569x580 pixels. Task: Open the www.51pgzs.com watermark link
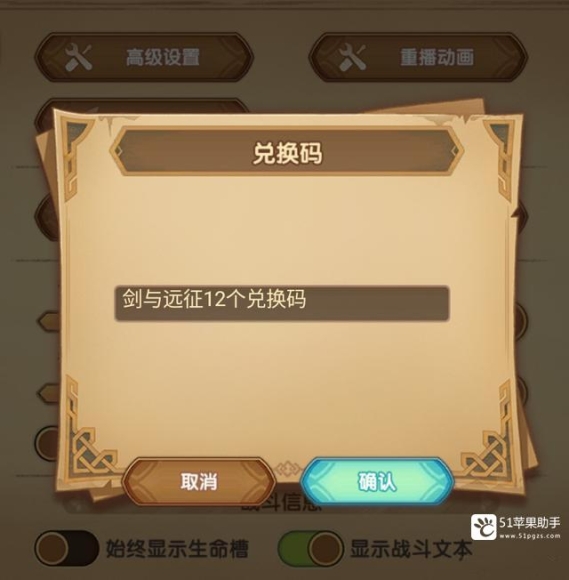coord(529,535)
